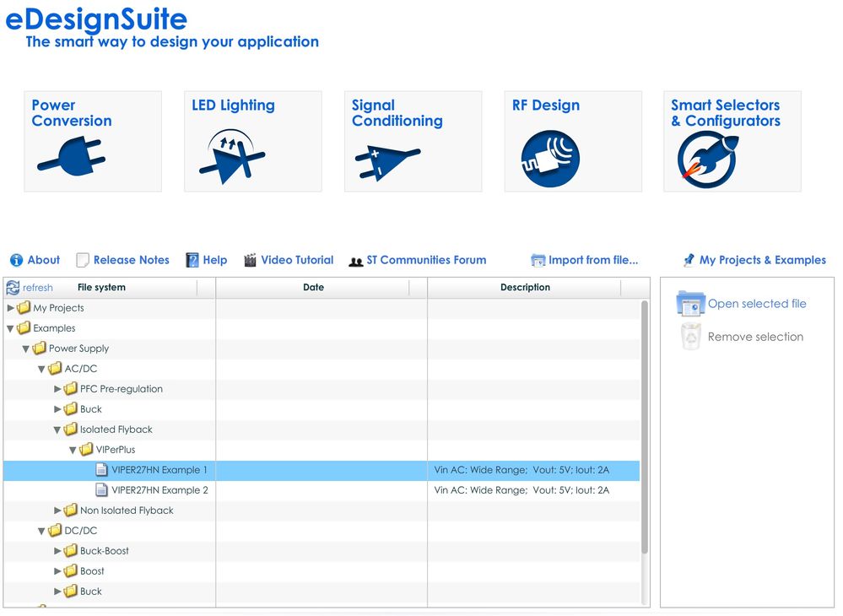Expand the Buck-Boost node

[57, 551]
